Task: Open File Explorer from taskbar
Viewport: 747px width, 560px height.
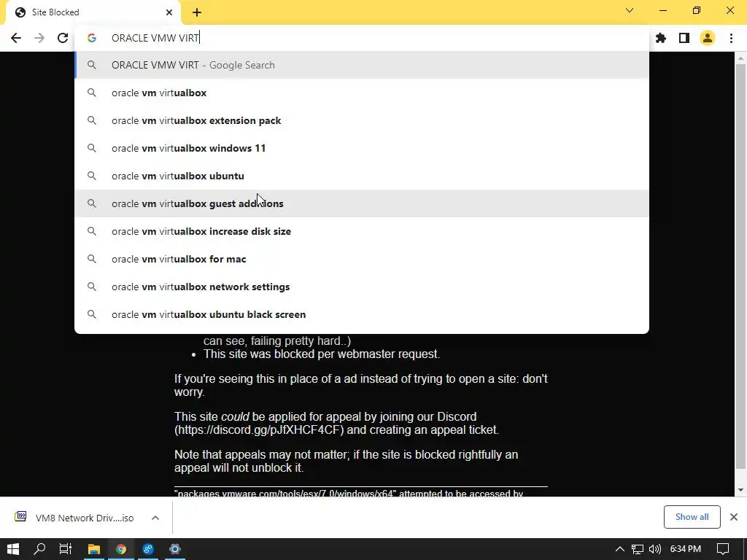Action: 93,549
